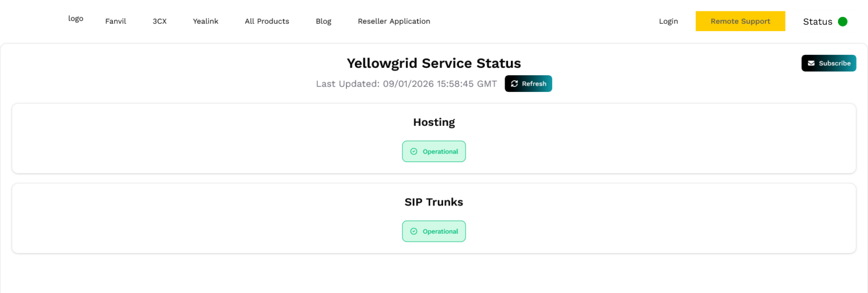Click the Last Updated timestamp text

(x=406, y=84)
